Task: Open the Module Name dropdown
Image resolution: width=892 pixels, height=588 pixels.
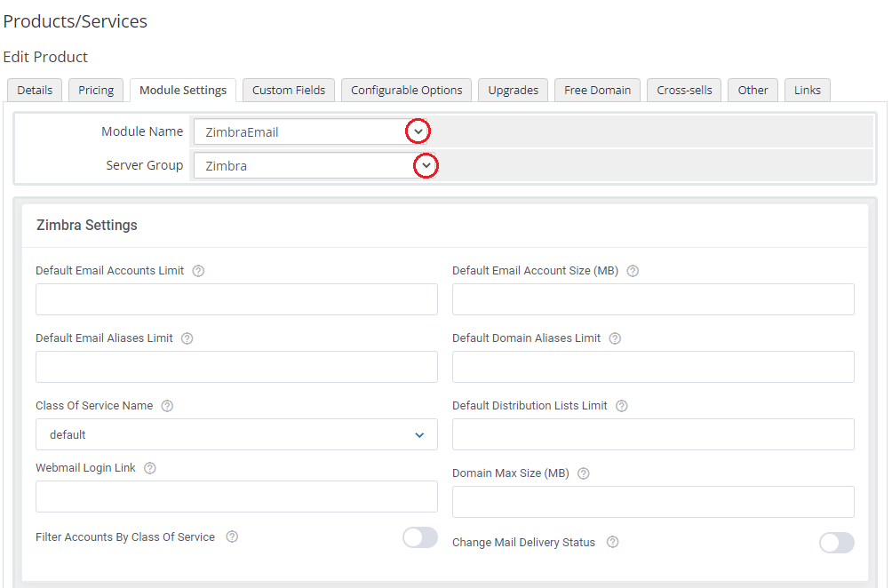Action: [x=311, y=132]
